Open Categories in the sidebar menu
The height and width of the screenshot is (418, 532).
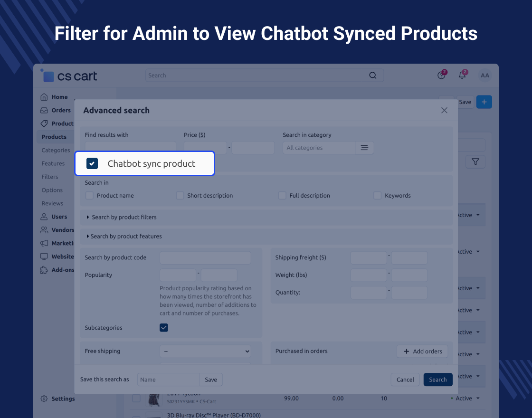56,150
